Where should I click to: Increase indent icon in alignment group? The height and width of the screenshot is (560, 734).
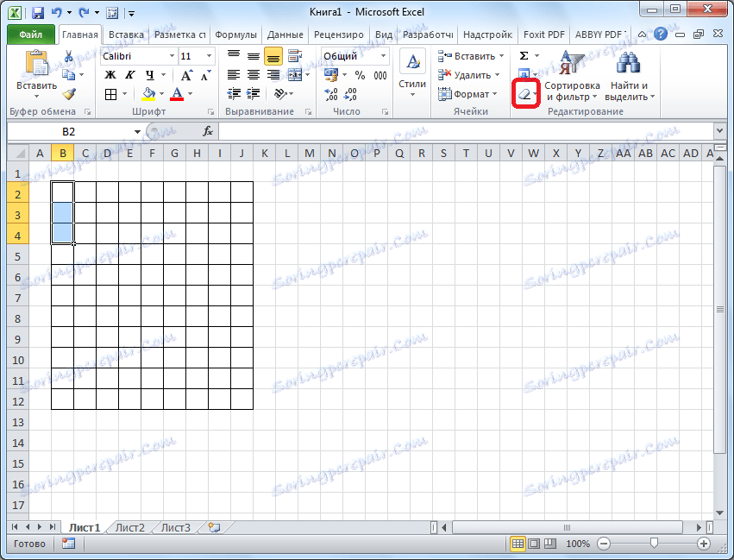pos(254,94)
